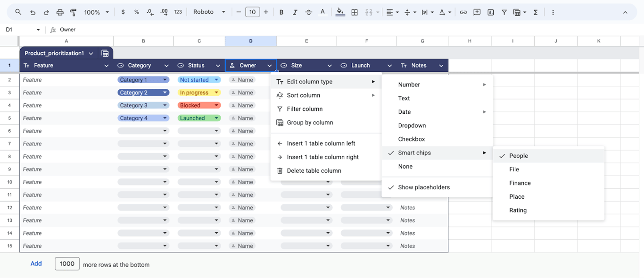This screenshot has height=278, width=644.
Task: Open the text color picker
Action: (322, 12)
